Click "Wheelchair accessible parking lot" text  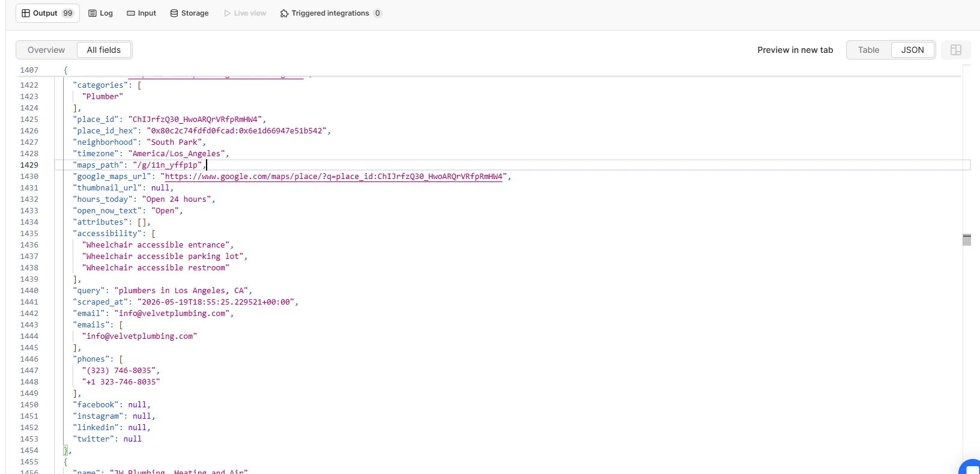[x=163, y=257]
